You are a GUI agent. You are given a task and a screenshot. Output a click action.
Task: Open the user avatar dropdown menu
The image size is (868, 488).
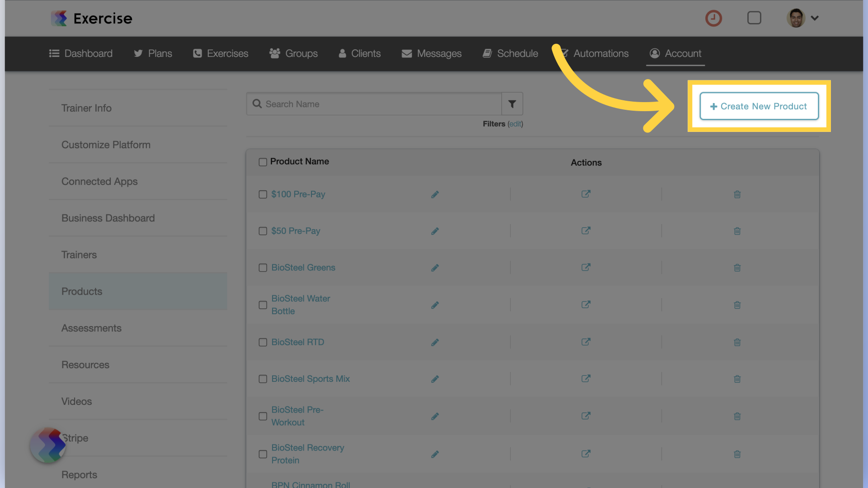[803, 18]
